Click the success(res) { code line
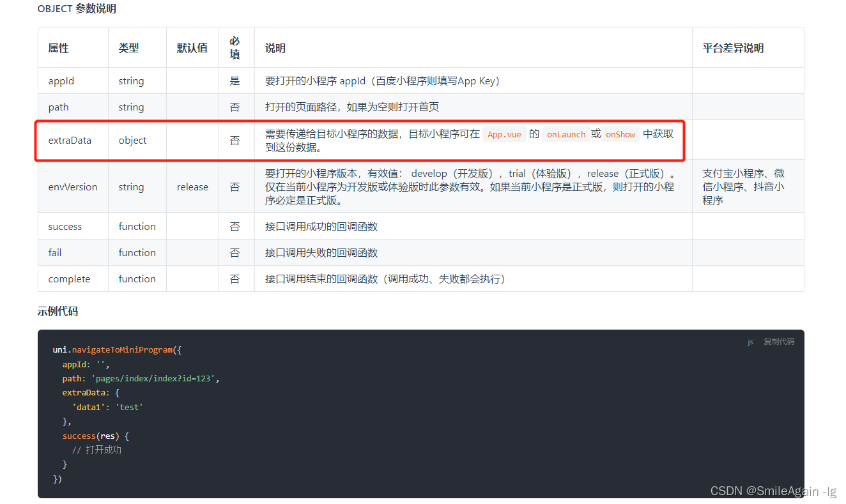The image size is (846, 504). (96, 436)
